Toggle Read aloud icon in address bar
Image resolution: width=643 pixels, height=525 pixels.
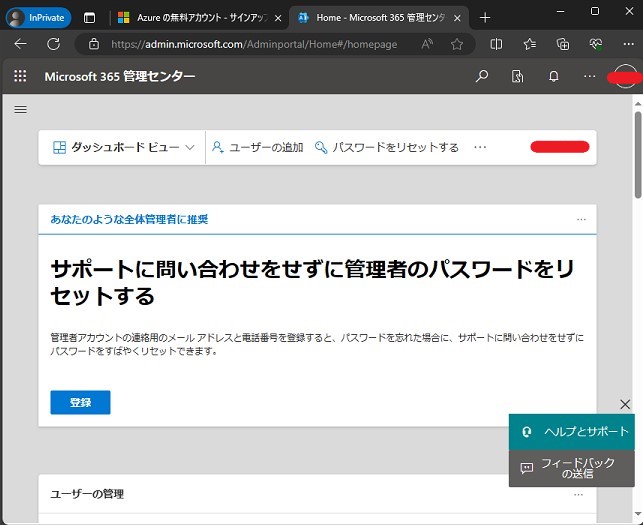(427, 43)
